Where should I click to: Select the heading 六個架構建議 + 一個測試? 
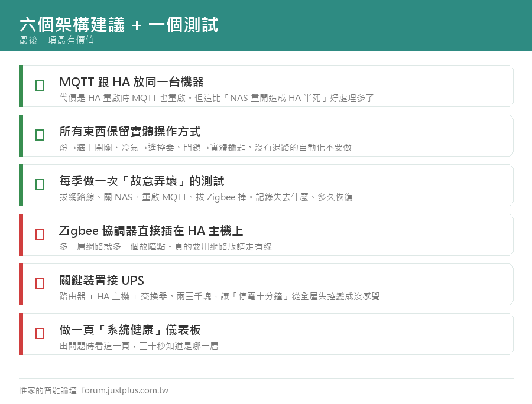click(118, 25)
